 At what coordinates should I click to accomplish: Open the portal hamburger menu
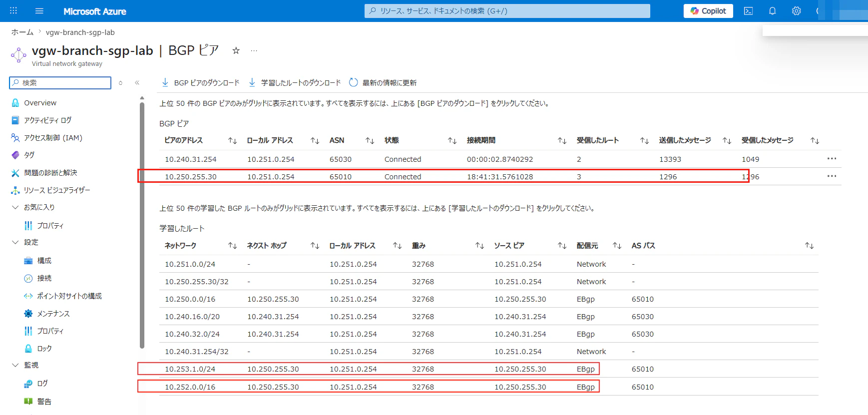point(39,10)
